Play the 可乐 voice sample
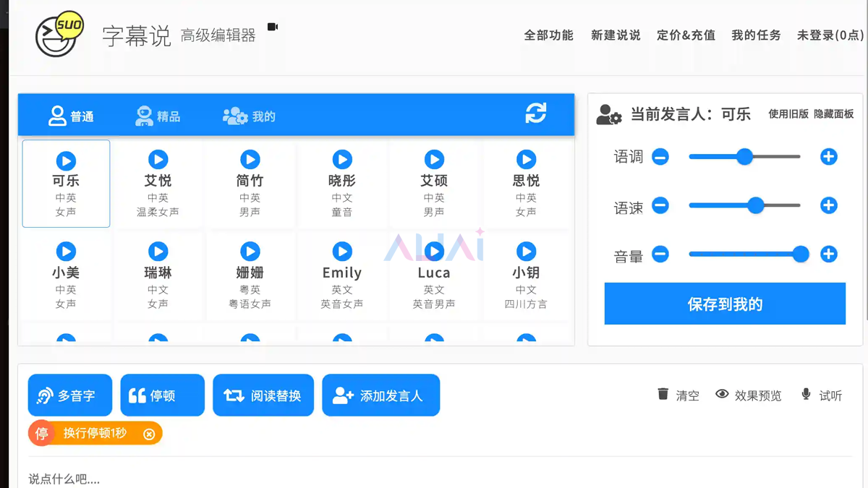This screenshot has width=868, height=488. point(66,160)
